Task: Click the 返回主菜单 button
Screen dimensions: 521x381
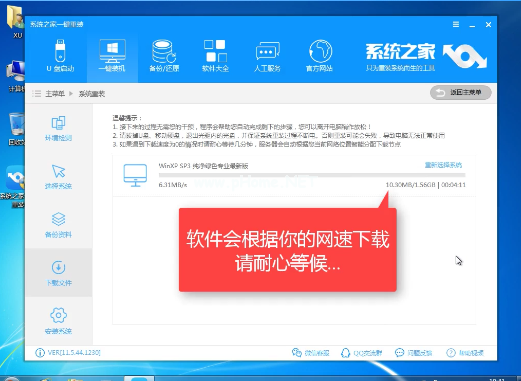Action: pyautogui.click(x=460, y=92)
